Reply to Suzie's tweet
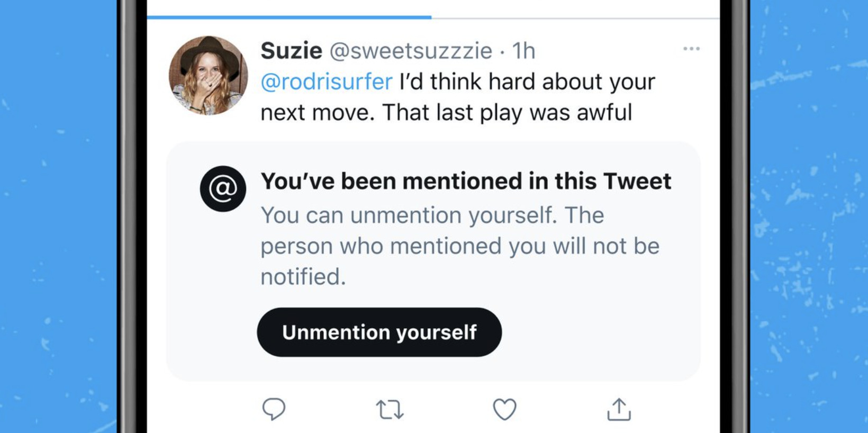868x433 pixels. pos(274,409)
